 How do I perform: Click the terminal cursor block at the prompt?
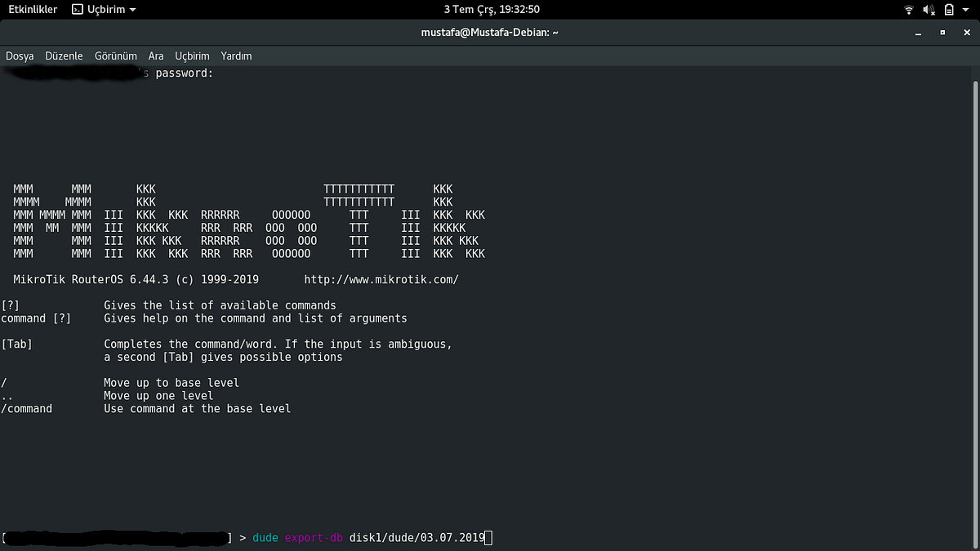(x=489, y=537)
